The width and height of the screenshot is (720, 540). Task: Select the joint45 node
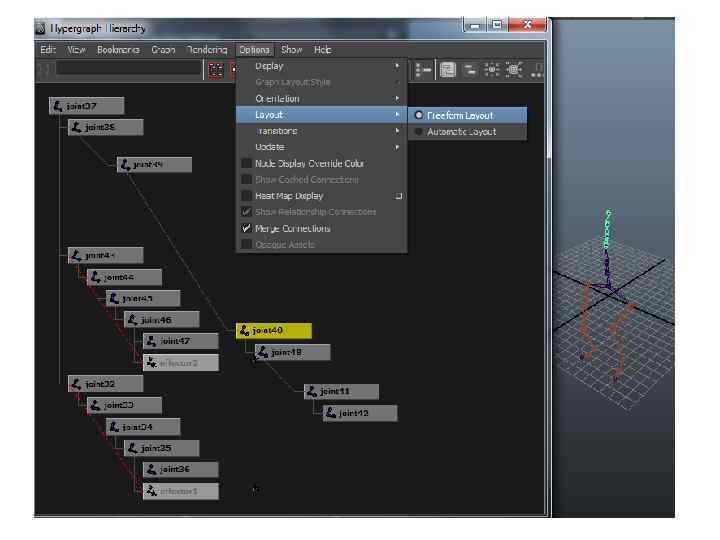coord(143,298)
